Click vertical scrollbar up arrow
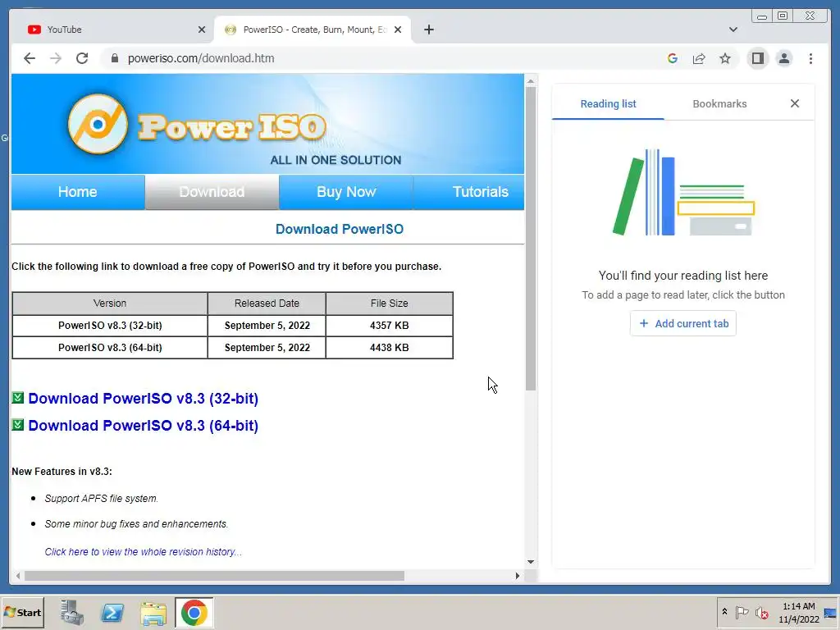The image size is (840, 630). [x=531, y=81]
